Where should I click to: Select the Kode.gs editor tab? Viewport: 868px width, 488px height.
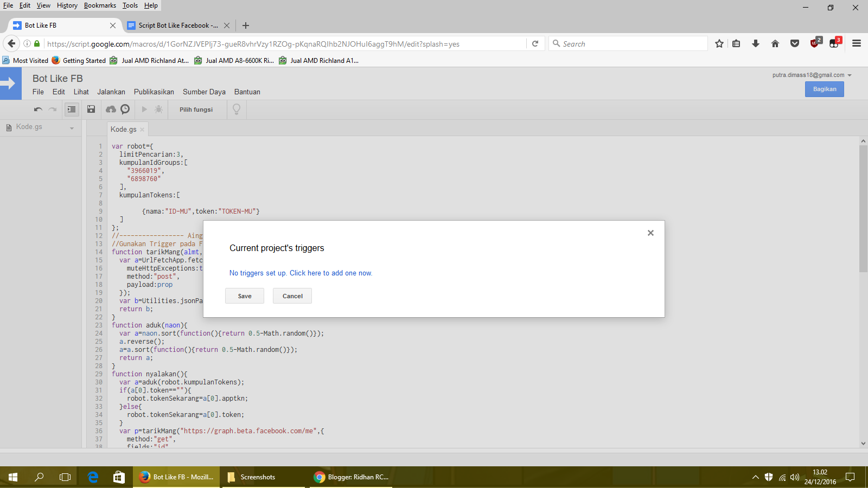(123, 129)
